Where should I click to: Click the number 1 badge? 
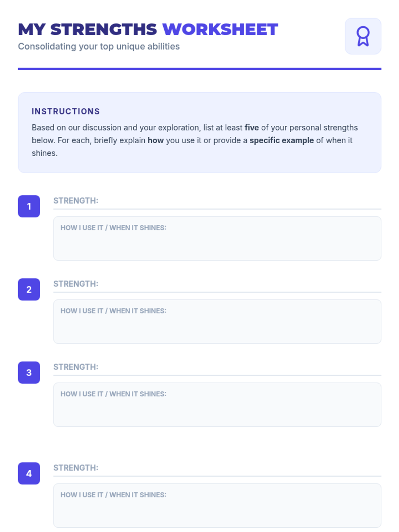(x=29, y=206)
